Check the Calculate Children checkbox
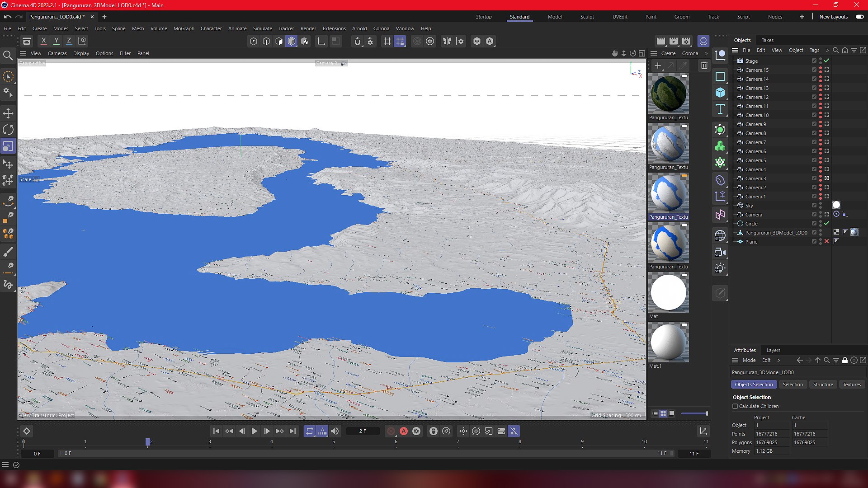This screenshot has height=488, width=868. 735,407
